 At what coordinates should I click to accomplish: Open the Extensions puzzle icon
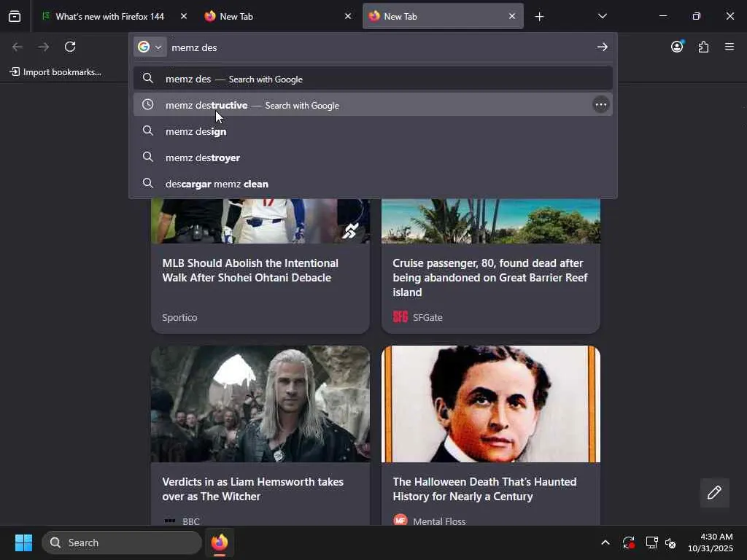703,47
